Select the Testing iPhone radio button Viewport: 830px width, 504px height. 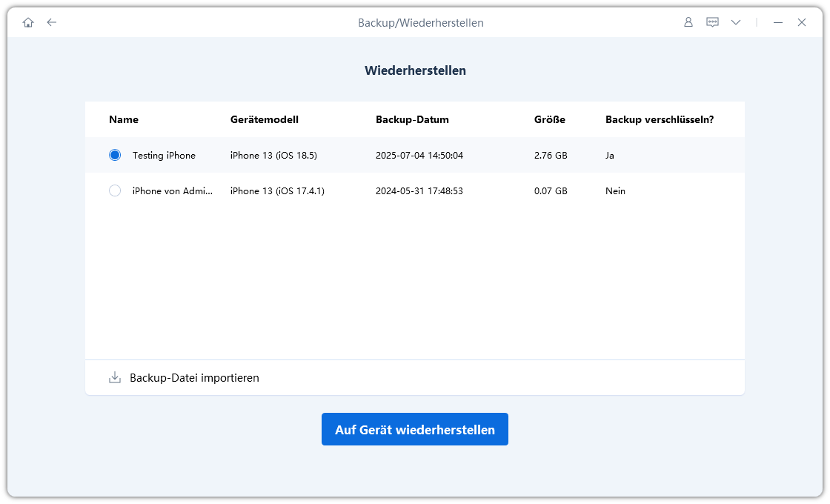[115, 156]
